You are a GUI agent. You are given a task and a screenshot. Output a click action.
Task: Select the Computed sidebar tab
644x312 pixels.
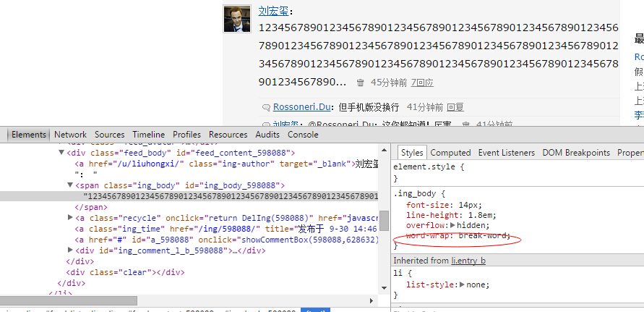(x=450, y=153)
